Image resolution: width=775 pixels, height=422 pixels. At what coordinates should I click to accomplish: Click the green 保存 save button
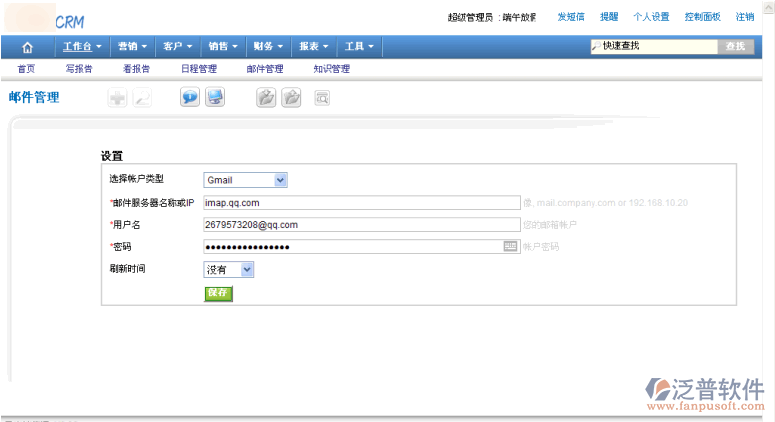[218, 293]
